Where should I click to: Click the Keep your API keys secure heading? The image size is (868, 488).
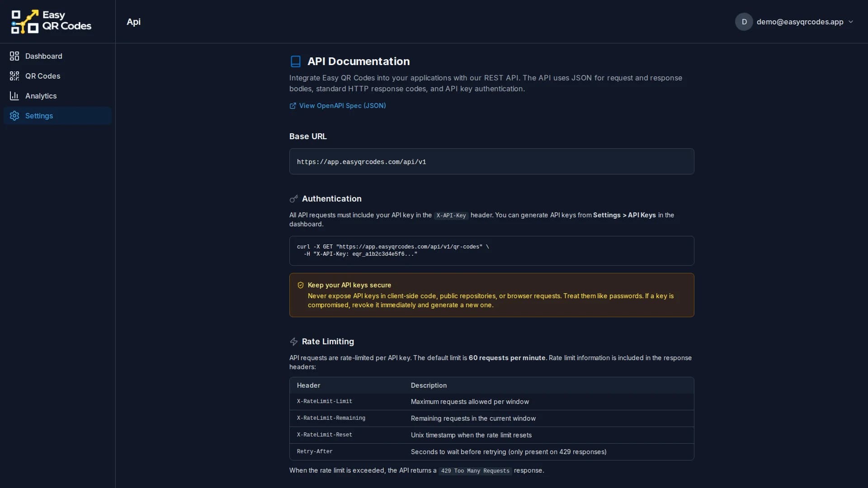[349, 285]
